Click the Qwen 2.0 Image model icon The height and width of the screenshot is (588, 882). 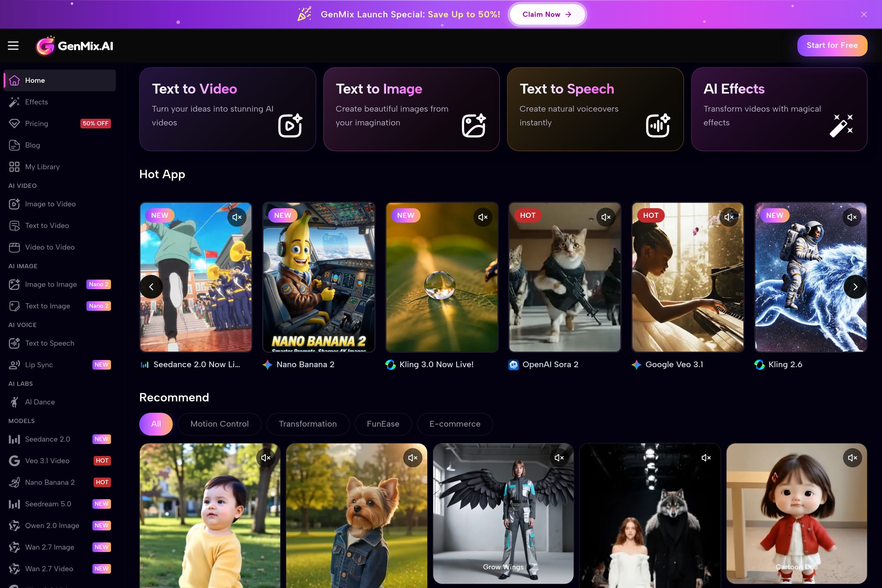click(14, 525)
